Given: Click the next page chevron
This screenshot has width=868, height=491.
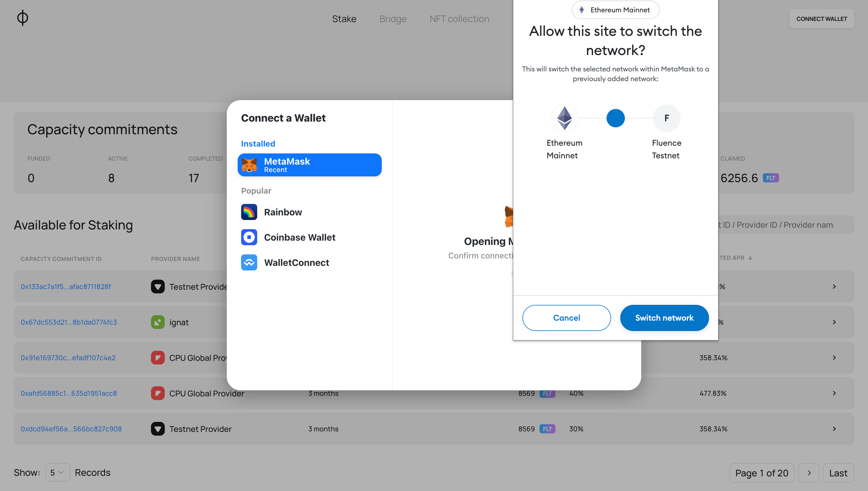Looking at the screenshot, I should pyautogui.click(x=809, y=472).
